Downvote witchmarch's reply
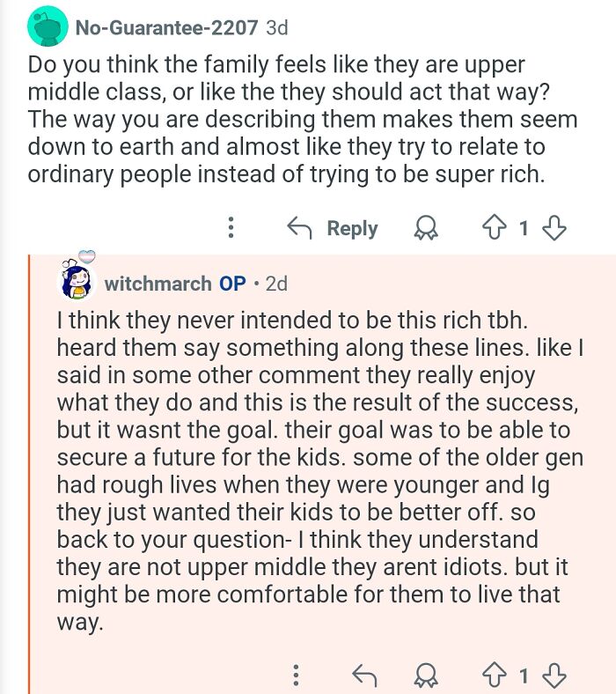This screenshot has width=616, height=694. (554, 676)
